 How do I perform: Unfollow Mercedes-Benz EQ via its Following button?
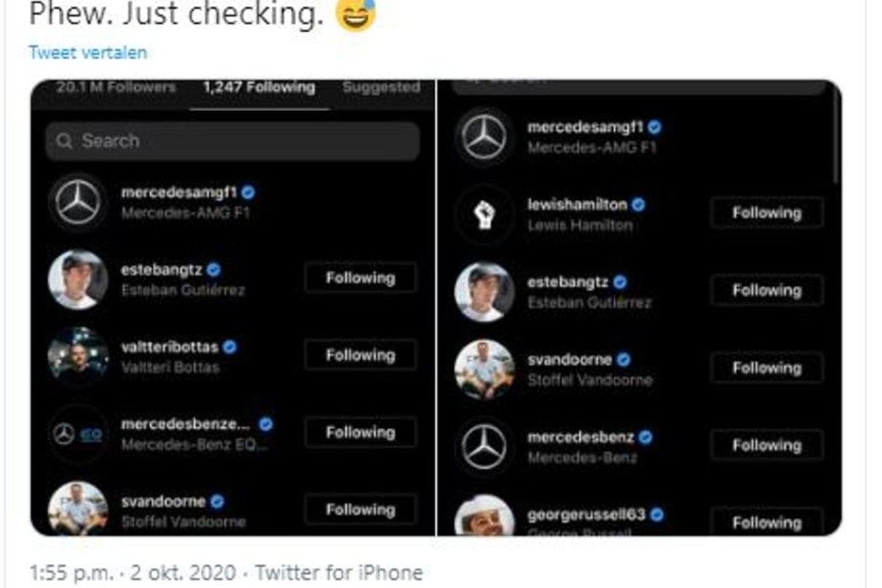tap(360, 432)
